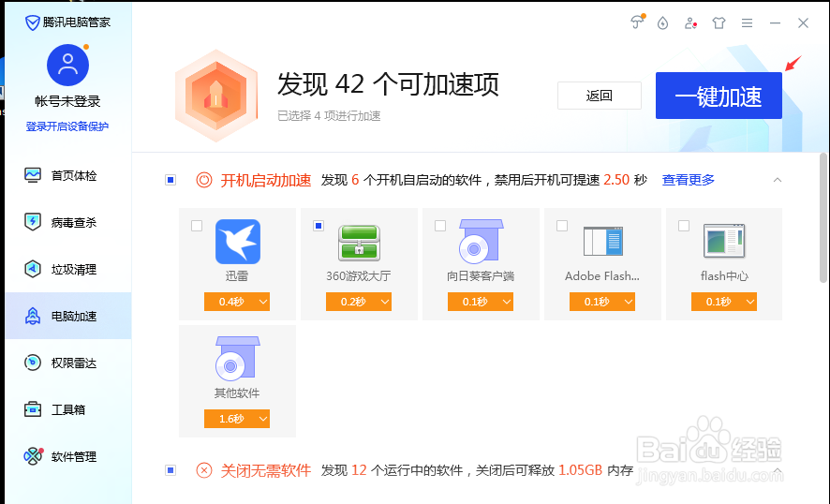This screenshot has width=830, height=504.
Task: Open the skin (shirt) icon
Action: point(719,22)
